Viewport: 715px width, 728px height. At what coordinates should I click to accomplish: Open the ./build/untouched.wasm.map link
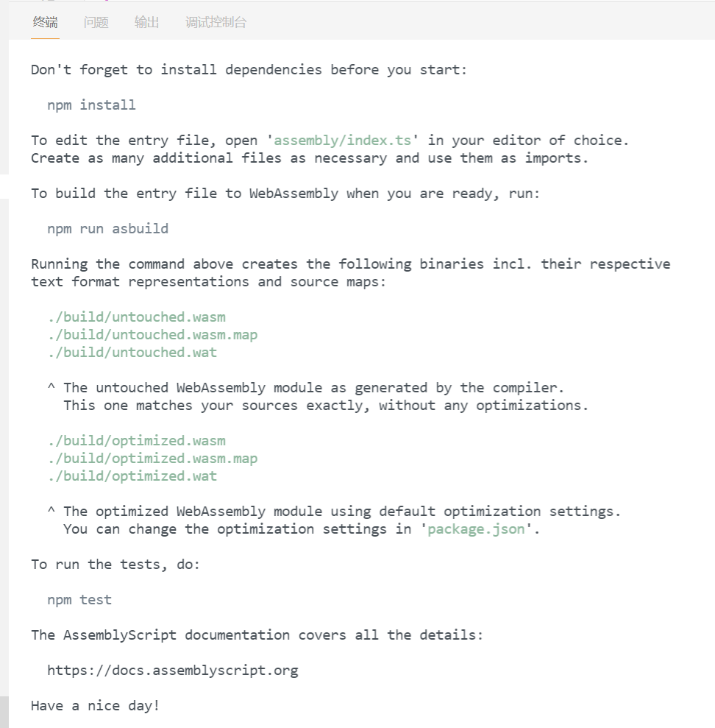coord(152,335)
